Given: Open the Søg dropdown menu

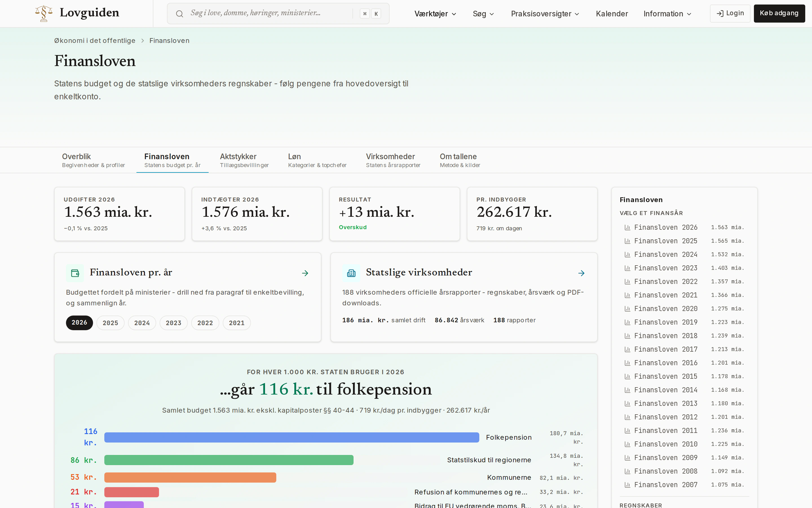Looking at the screenshot, I should click(x=483, y=14).
